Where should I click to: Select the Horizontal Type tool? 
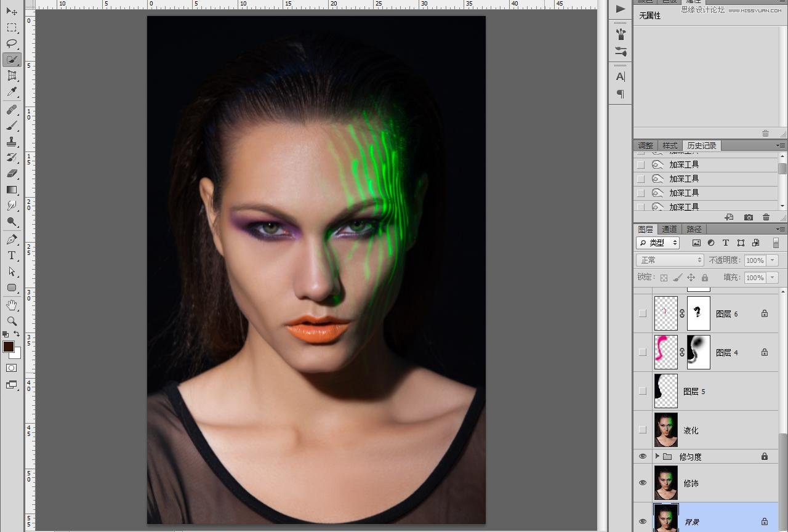click(12, 256)
